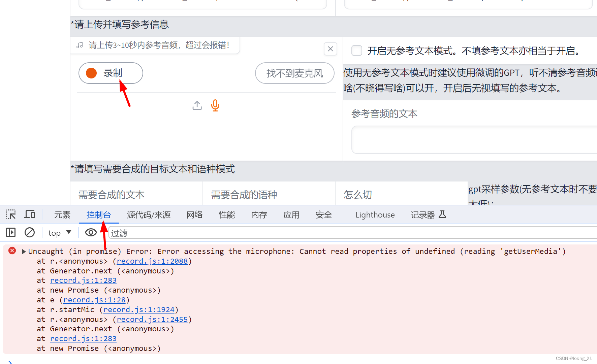Click the console prompt chevron at bottom
The width and height of the screenshot is (597, 364).
point(10,362)
